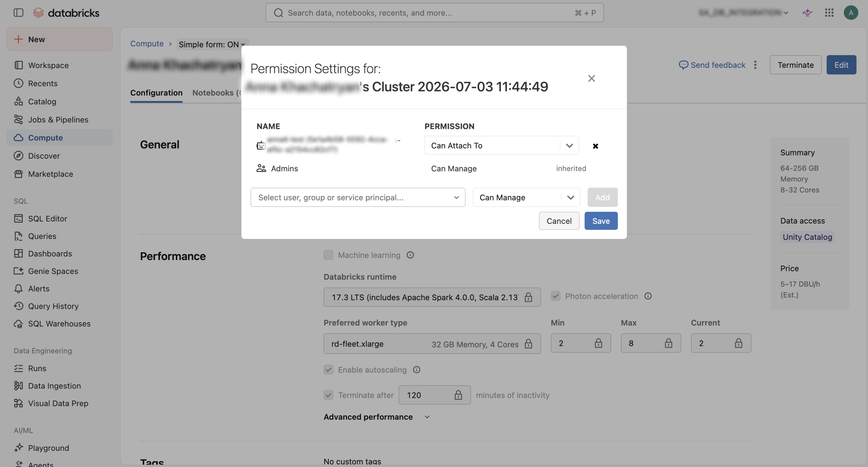Viewport: 868px width, 467px height.
Task: Toggle the Photon acceleration checkbox
Action: coord(555,296)
